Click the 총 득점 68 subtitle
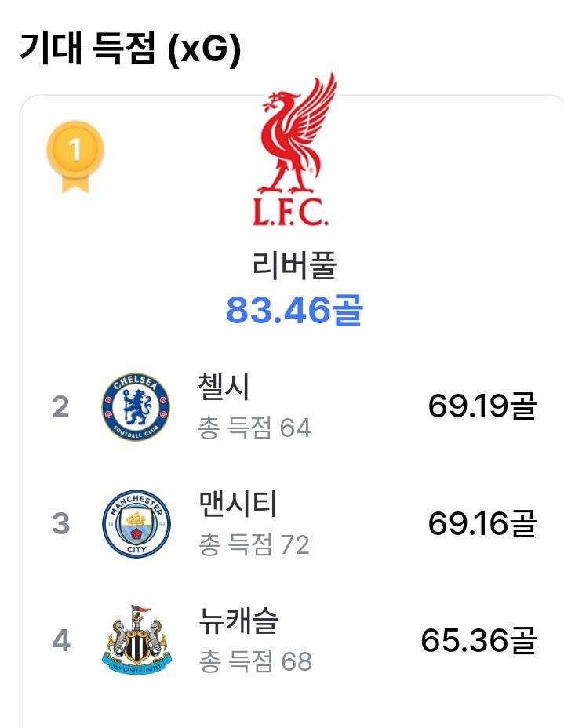Screen dimensions: 564x728 [x=255, y=661]
